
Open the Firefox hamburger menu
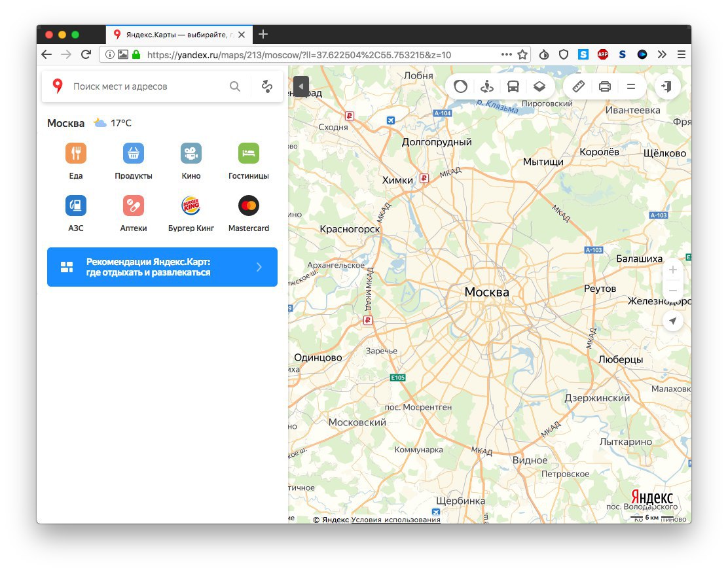click(682, 54)
